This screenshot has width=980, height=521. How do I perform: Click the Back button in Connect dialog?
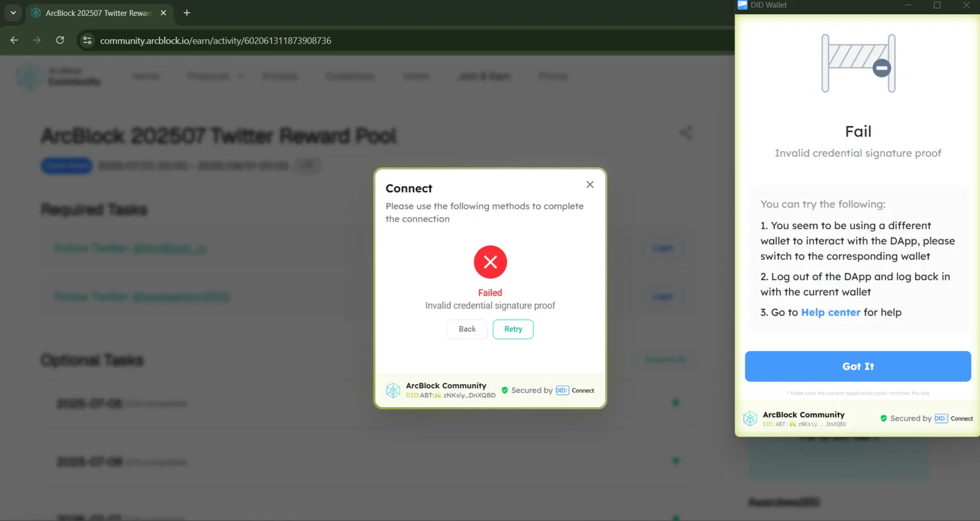pos(467,329)
